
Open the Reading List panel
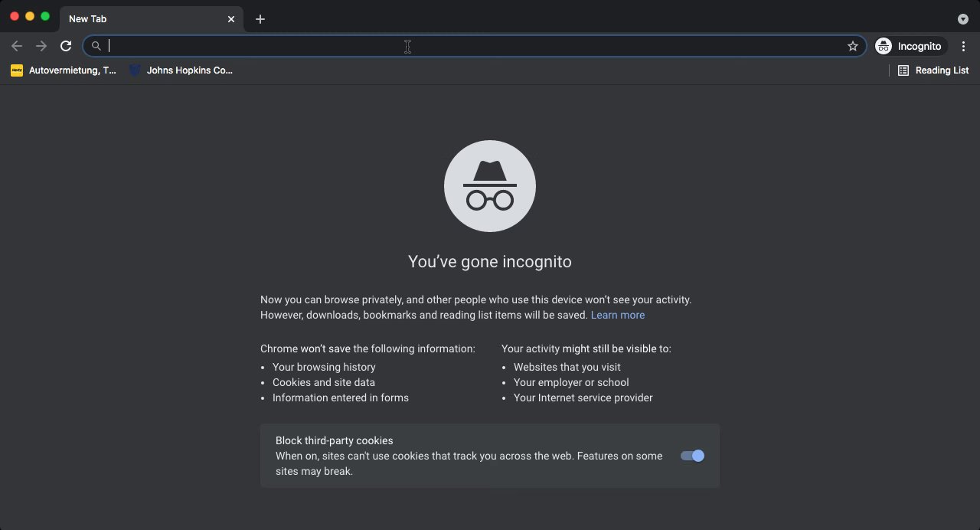click(x=933, y=70)
